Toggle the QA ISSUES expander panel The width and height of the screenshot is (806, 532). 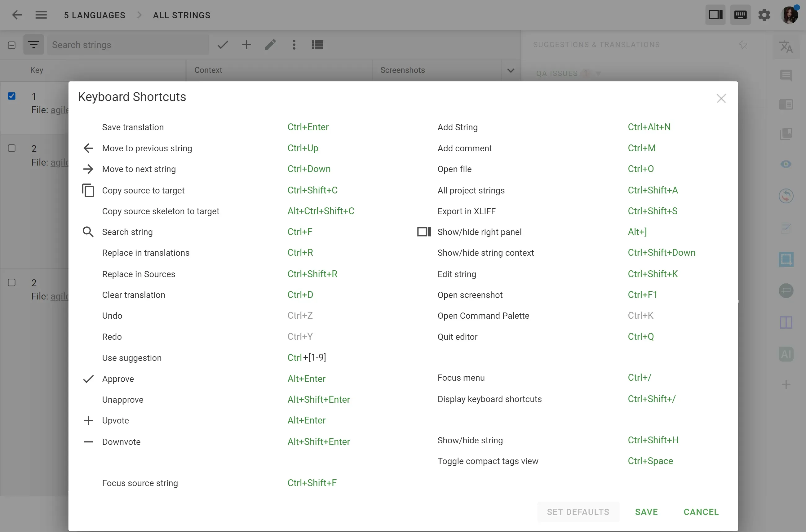(599, 73)
